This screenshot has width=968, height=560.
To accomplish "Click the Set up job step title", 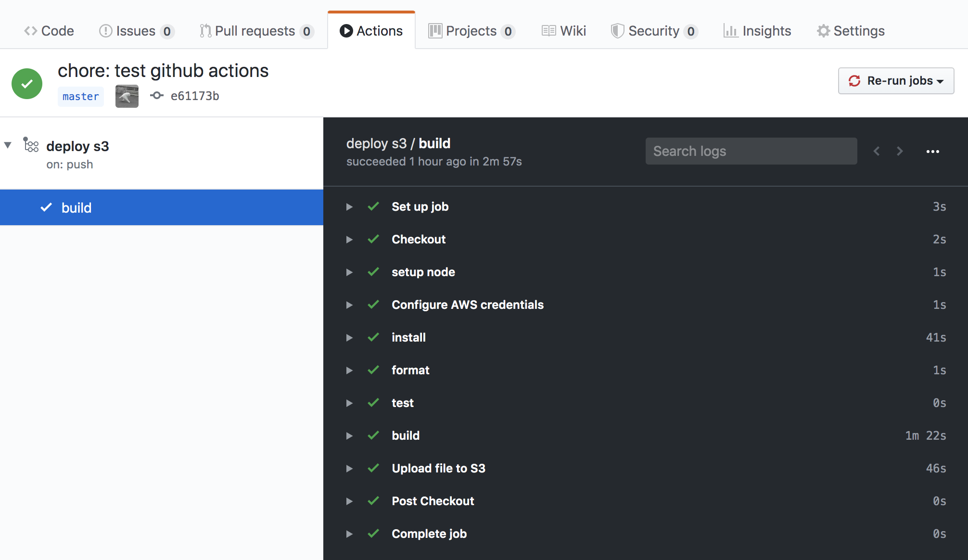I will 420,207.
